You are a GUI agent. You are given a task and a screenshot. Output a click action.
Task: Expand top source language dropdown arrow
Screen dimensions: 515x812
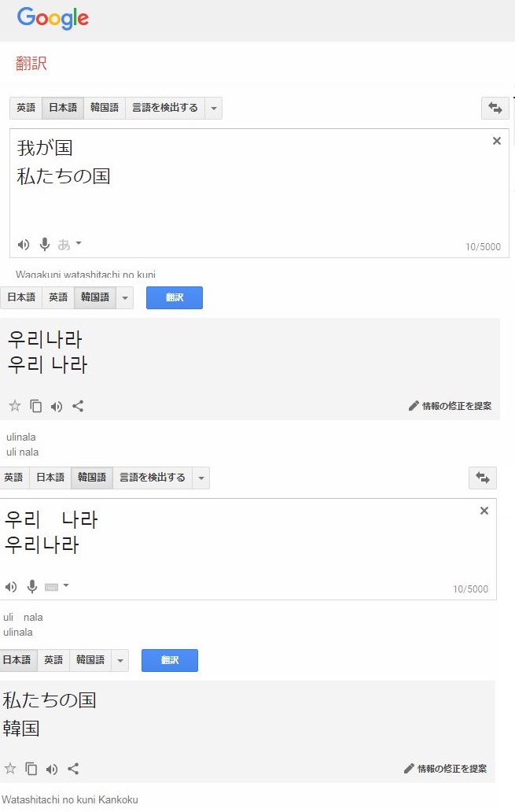(213, 108)
